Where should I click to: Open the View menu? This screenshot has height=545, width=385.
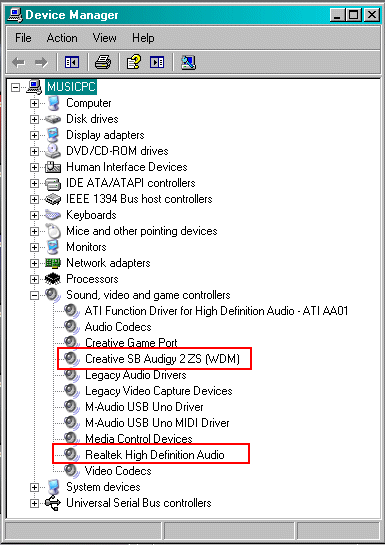104,38
